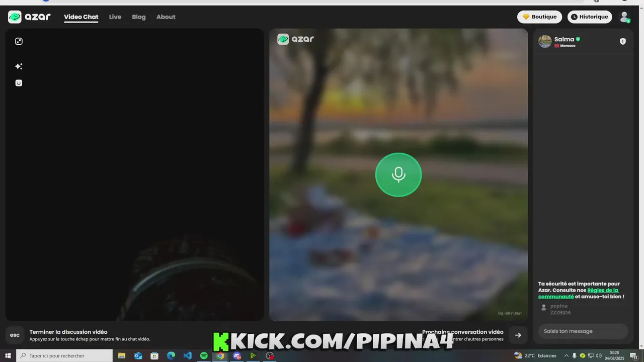Click the name Salma in chat header

(x=564, y=39)
